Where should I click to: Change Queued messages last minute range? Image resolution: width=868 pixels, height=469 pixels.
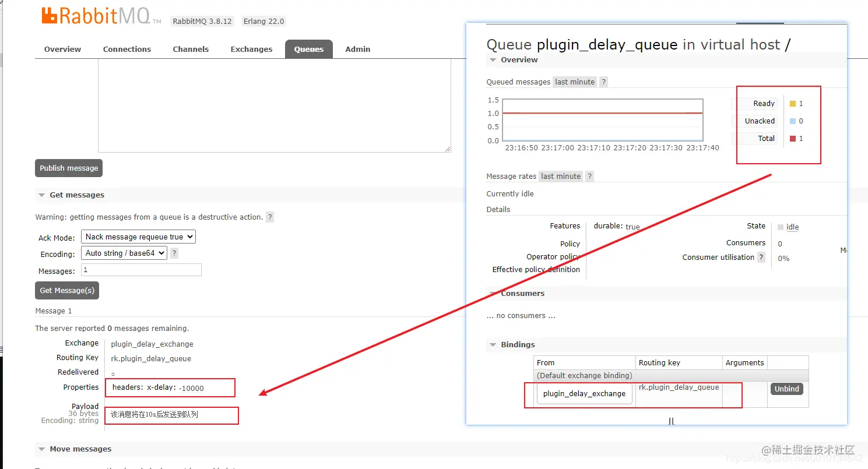pyautogui.click(x=575, y=82)
